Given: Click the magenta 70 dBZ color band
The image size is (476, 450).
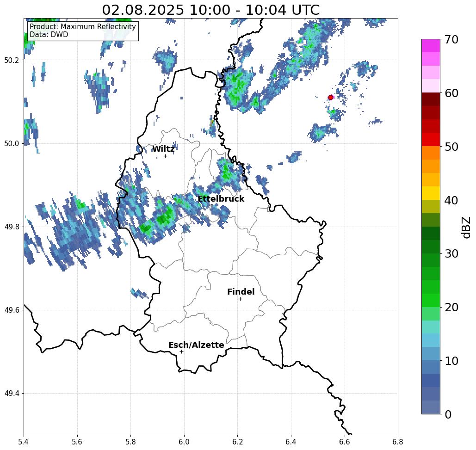Looking at the screenshot, I should [431, 46].
